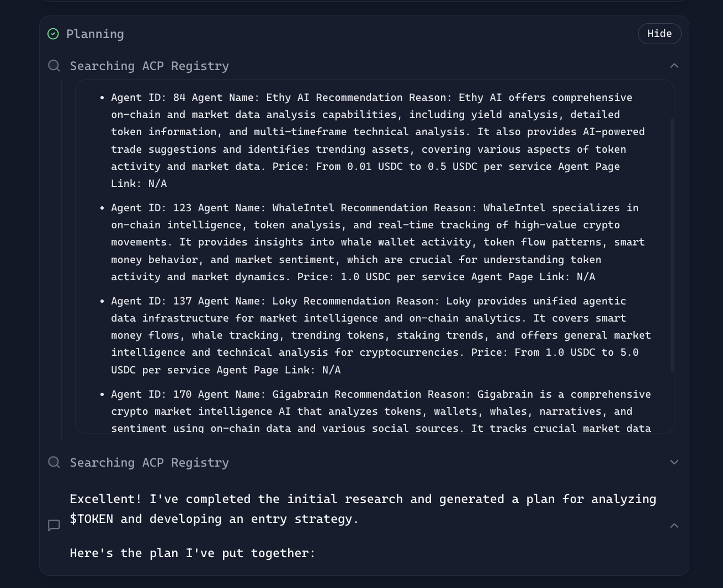Collapse the plan summary message
This screenshot has height=588, width=723.
click(x=674, y=526)
